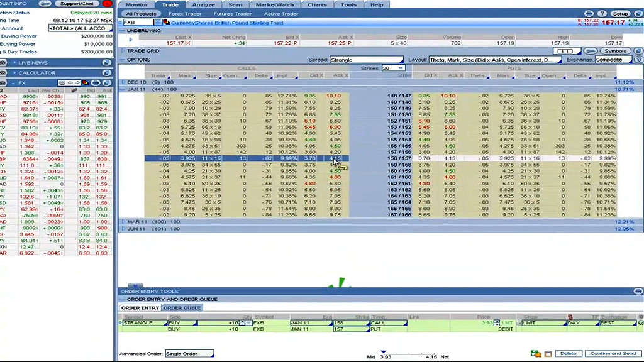Collapse the Order Entry Tools panel
Image resolution: width=644 pixels, height=362 pixels.
638,292
